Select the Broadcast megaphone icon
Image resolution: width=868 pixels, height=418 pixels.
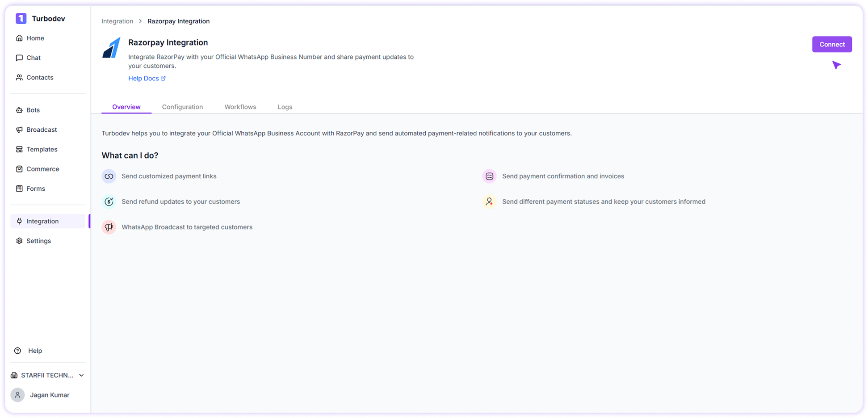(x=19, y=130)
